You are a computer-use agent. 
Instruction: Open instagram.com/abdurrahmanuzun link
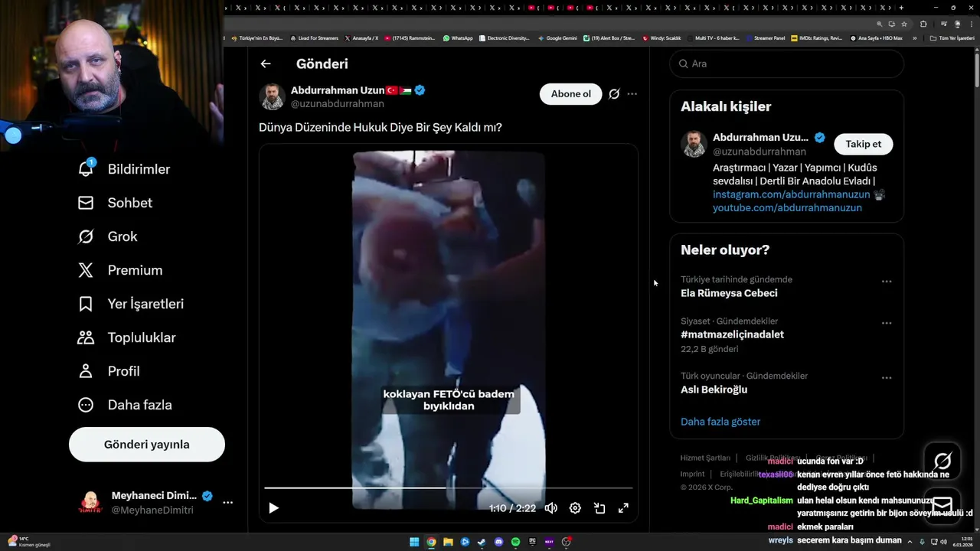(x=792, y=194)
